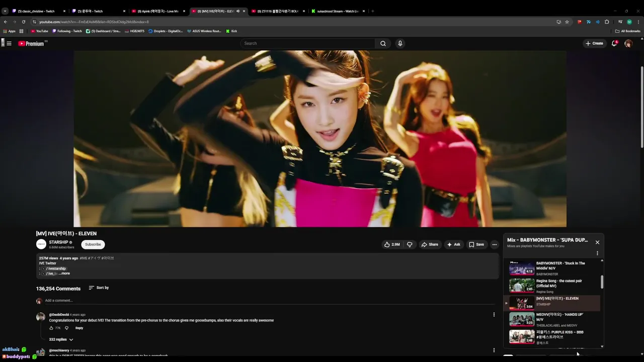The height and width of the screenshot is (362, 644).
Task: Expand the 332 replies thread
Action: tap(61, 339)
